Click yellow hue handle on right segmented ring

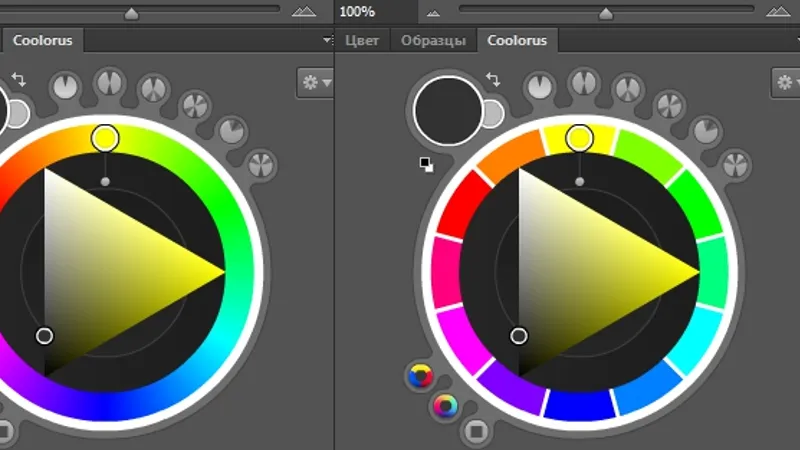(580, 138)
